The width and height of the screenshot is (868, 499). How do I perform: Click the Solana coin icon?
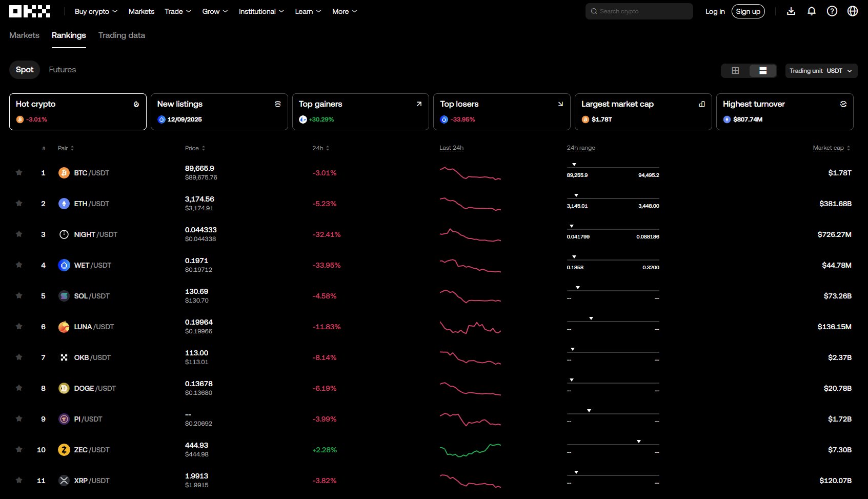64,296
